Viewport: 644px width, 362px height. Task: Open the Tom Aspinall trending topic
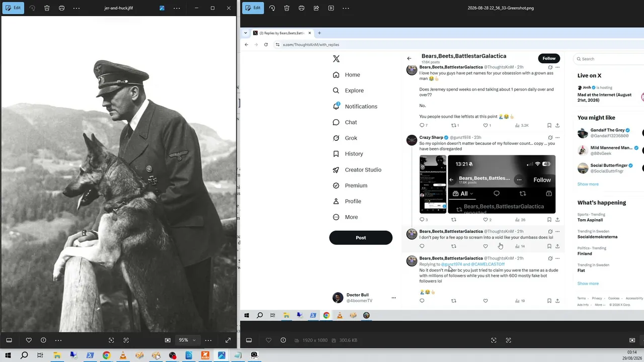[590, 220]
